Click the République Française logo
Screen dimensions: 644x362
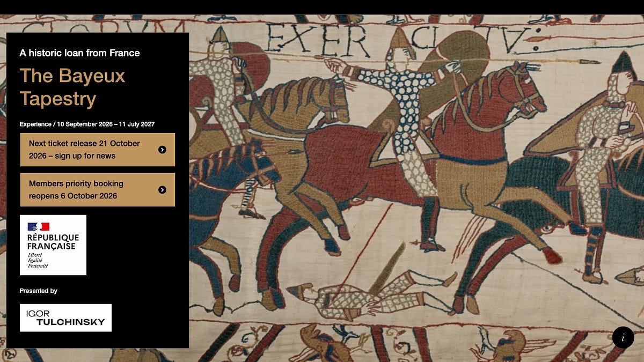(x=53, y=245)
